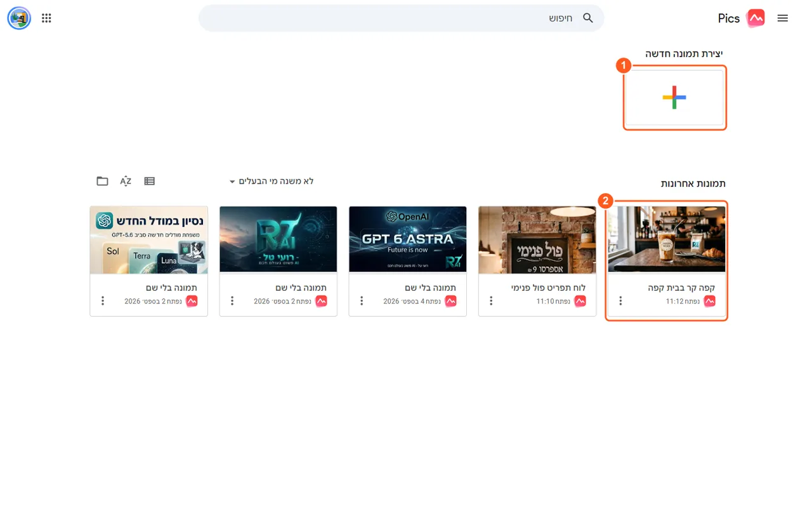
Task: Expand the לא משנה מי הבעלים owner filter
Action: tap(272, 182)
